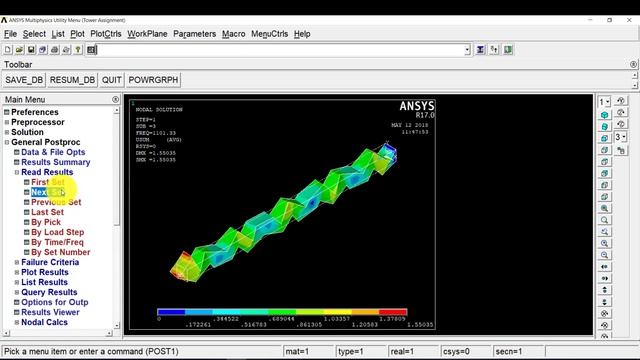Open Data & File Opts item
The image size is (640, 360).
53,152
